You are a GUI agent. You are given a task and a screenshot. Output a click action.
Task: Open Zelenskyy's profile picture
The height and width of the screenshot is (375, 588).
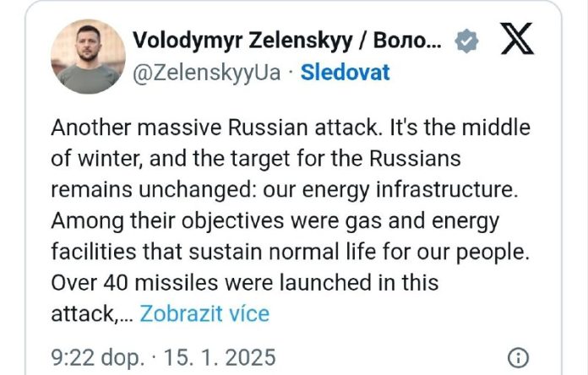(88, 57)
